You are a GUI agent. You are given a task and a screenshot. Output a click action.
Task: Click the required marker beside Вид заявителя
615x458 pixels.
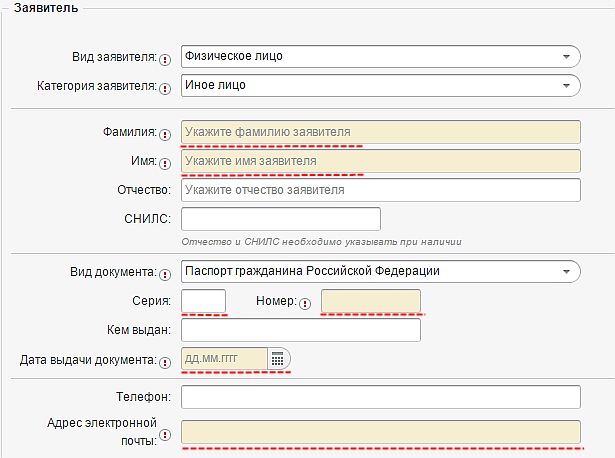coord(165,59)
